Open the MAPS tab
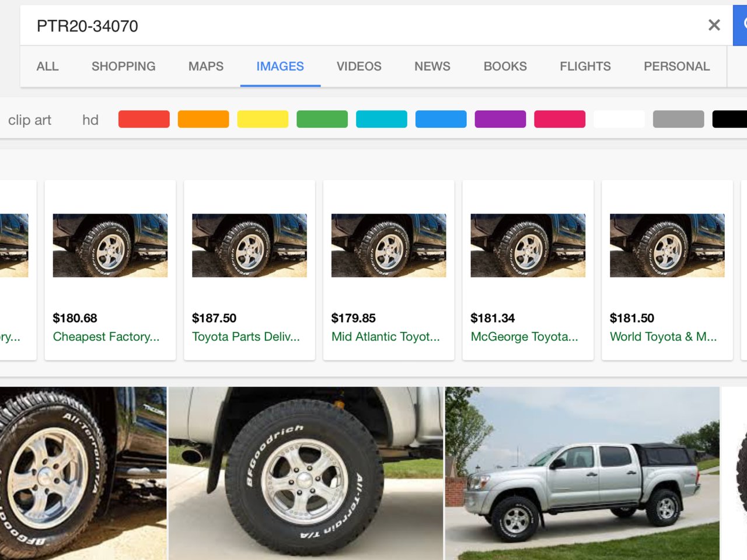Screen dimensions: 747x560 [x=206, y=66]
